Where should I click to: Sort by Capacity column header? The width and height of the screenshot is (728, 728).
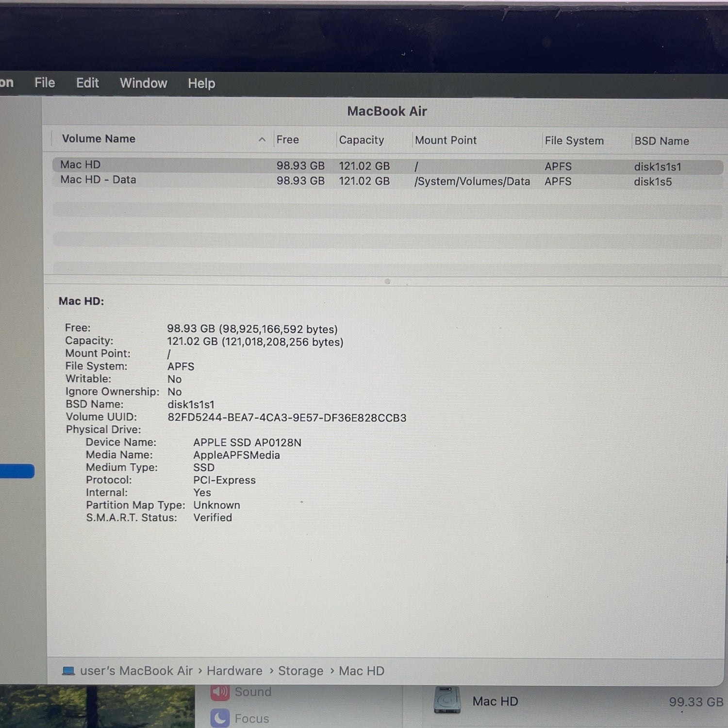(362, 140)
